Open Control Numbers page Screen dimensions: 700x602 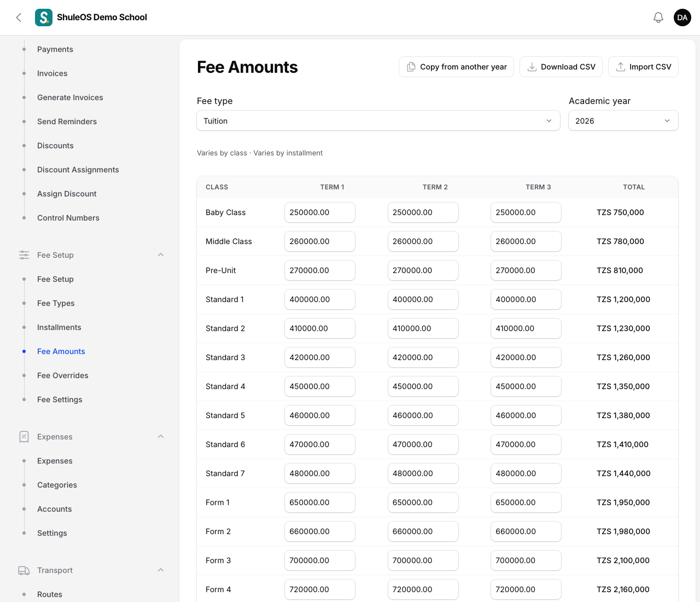tap(68, 218)
